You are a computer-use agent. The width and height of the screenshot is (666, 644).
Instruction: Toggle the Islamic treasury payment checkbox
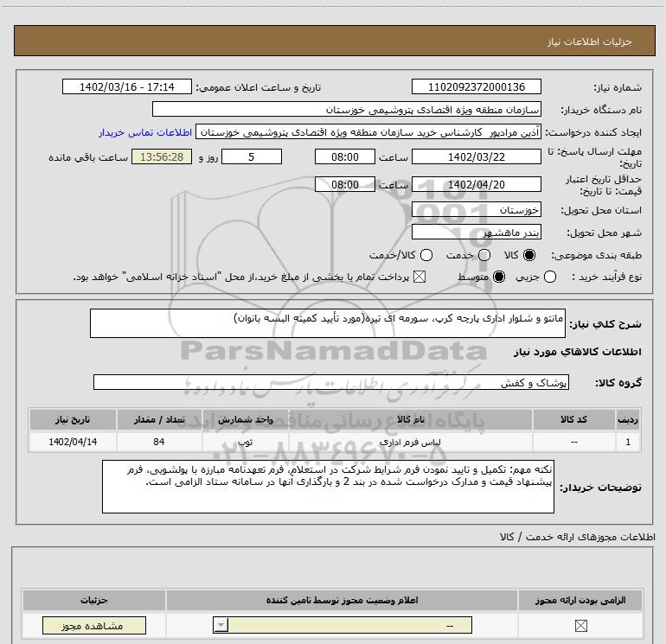[419, 277]
